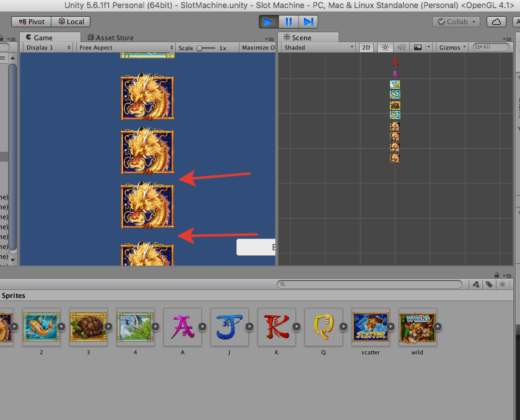Select the Q letter sprite
Image resolution: width=520 pixels, height=420 pixels.
pyautogui.click(x=324, y=327)
